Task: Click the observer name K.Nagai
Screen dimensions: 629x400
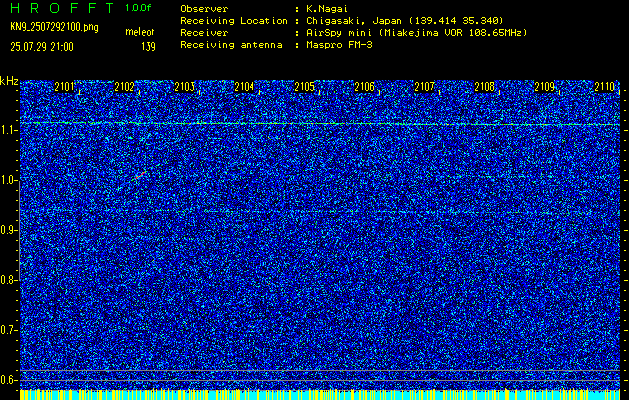Action: (x=325, y=9)
